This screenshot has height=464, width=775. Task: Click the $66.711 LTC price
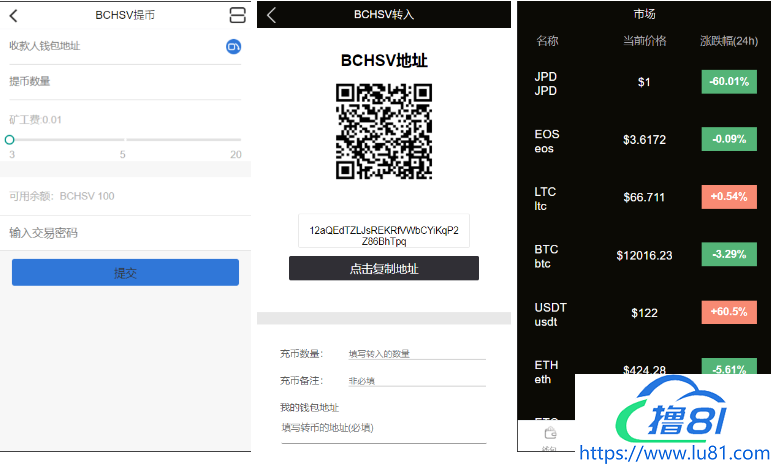pyautogui.click(x=644, y=198)
